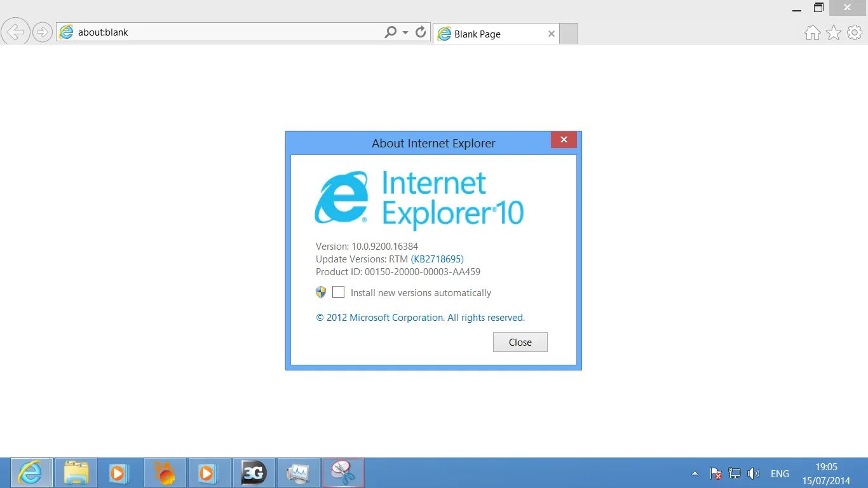The width and height of the screenshot is (868, 488).
Task: Open the Snipping Tool on taskbar
Action: pyautogui.click(x=343, y=473)
